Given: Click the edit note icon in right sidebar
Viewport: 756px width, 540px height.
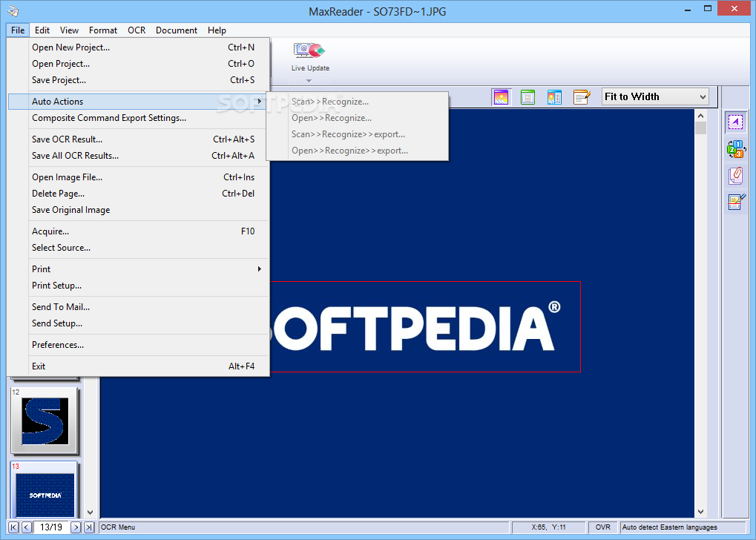Looking at the screenshot, I should pyautogui.click(x=736, y=202).
